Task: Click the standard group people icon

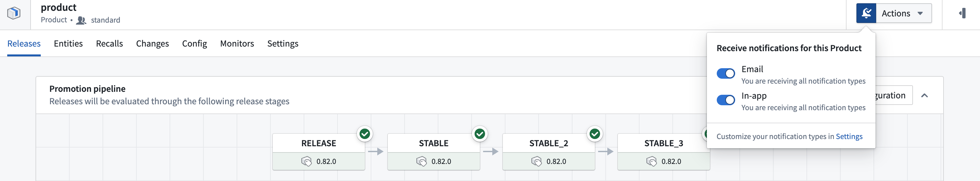Action: coord(81,20)
